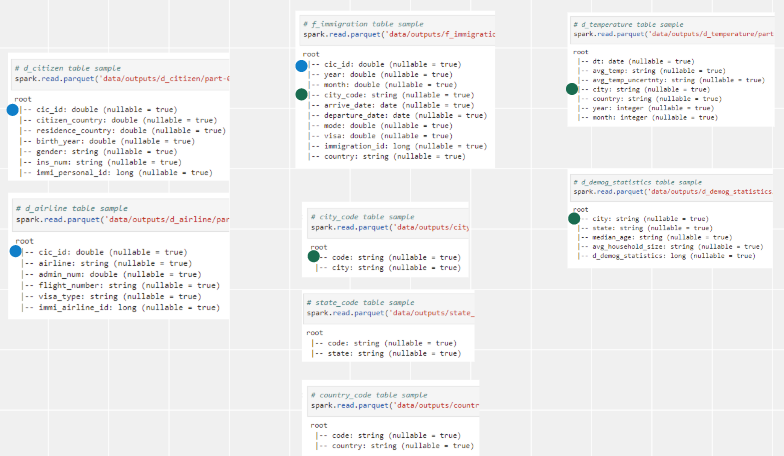This screenshot has height=456, width=784.
Task: Click the spark.read.parquet d_demog_statistics code line
Action: point(672,192)
